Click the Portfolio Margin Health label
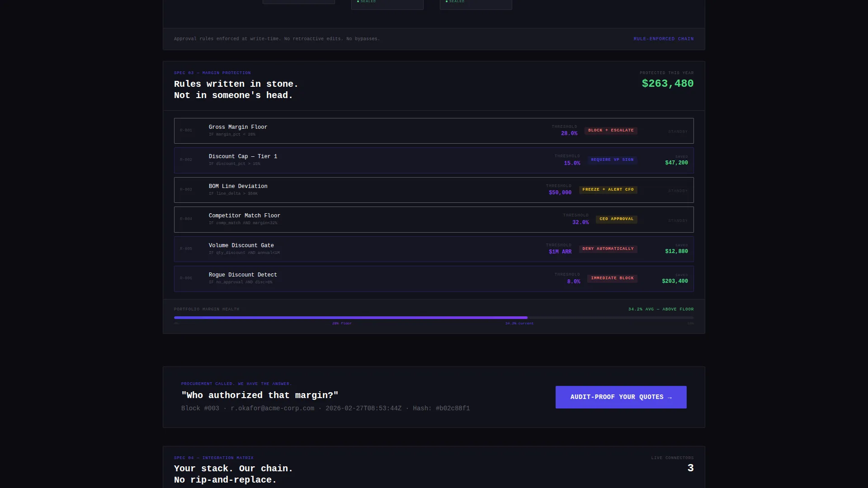The height and width of the screenshot is (488, 868). (207, 310)
